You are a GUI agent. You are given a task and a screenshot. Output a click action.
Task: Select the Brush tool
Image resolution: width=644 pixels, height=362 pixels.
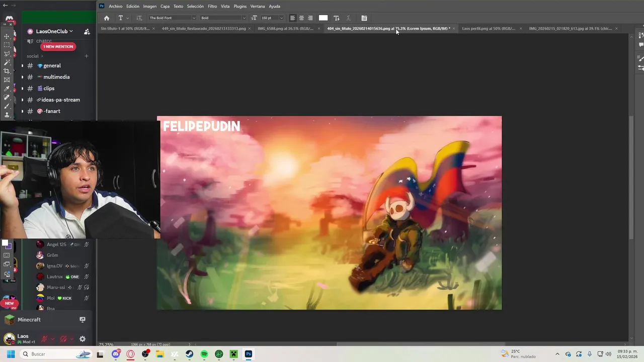tap(7, 106)
